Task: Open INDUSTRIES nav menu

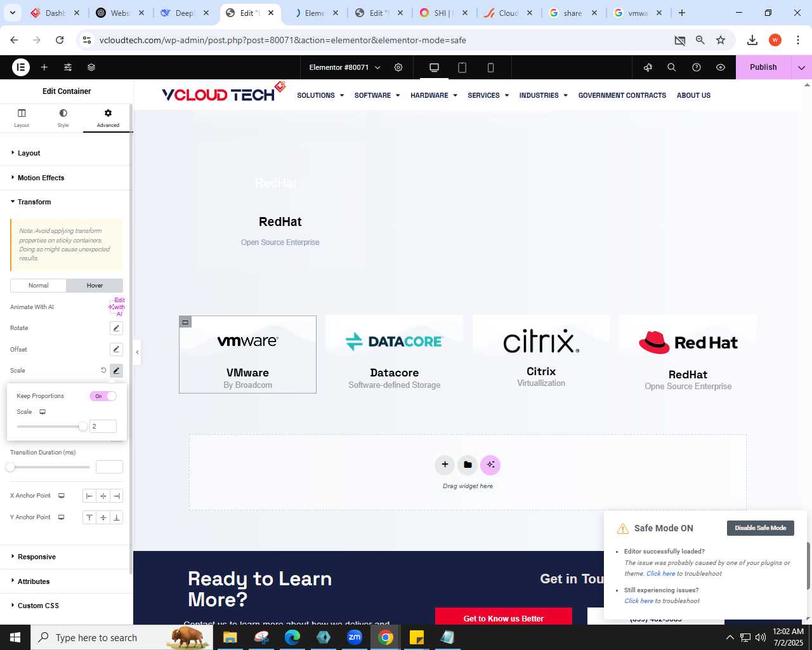Action: pyautogui.click(x=543, y=95)
